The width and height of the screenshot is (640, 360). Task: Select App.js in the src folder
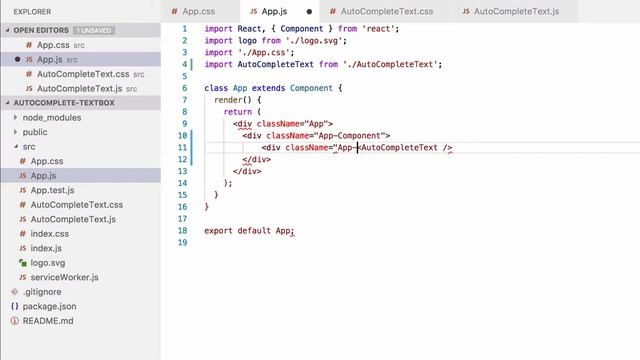point(81,176)
